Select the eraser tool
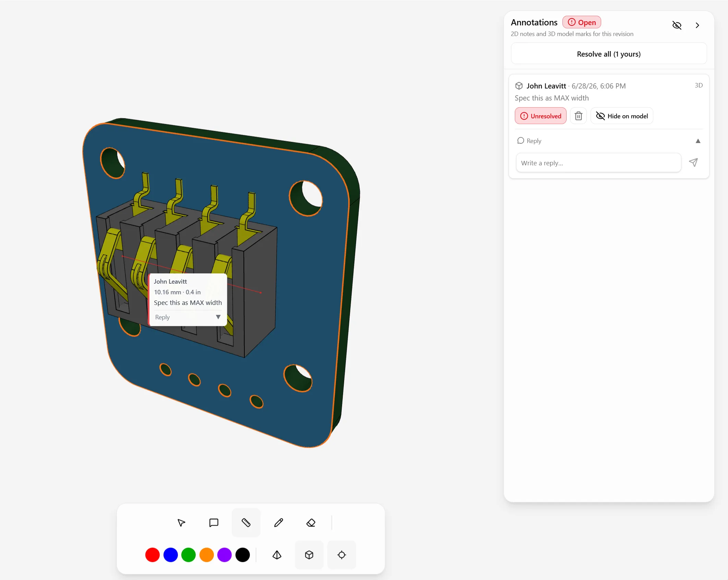Screen dimensions: 728x580 (311, 523)
